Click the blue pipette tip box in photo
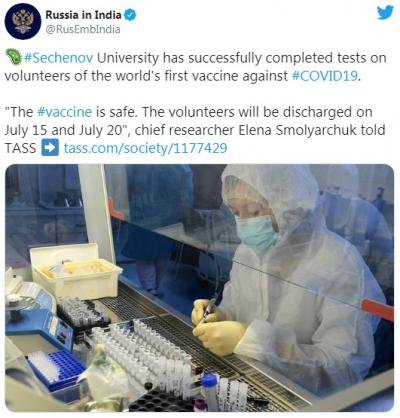The height and width of the screenshot is (418, 400). [x=57, y=369]
